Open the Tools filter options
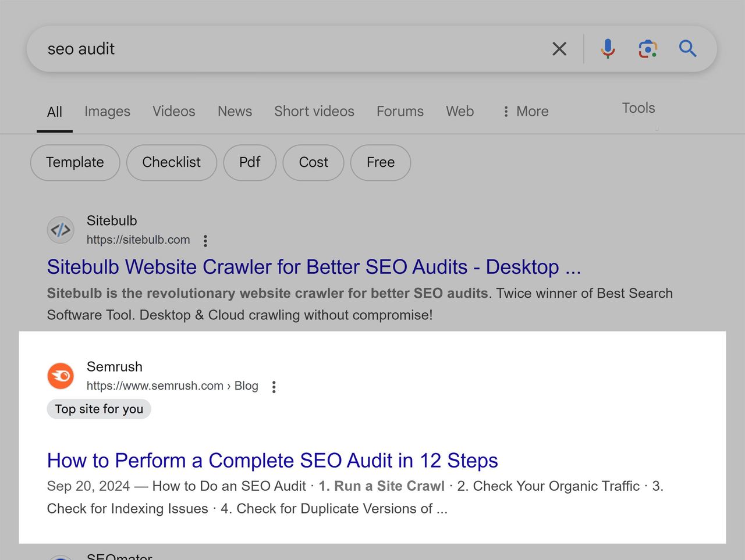Image resolution: width=745 pixels, height=560 pixels. [638, 108]
